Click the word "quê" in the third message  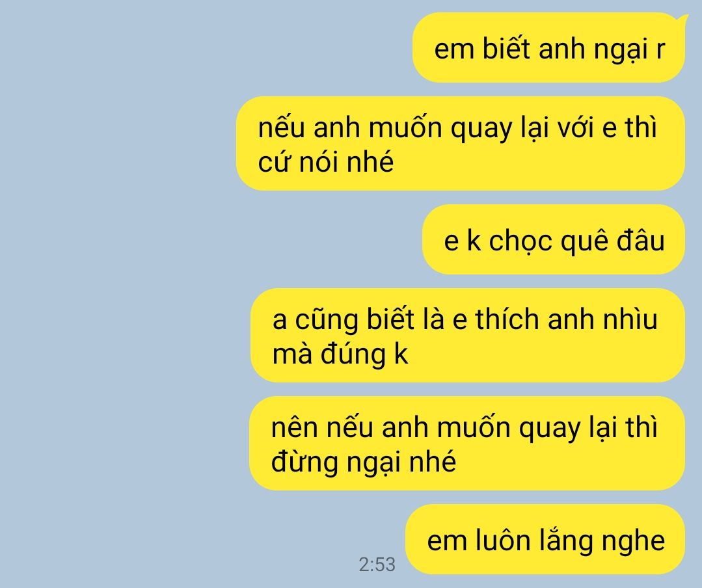[x=585, y=242]
